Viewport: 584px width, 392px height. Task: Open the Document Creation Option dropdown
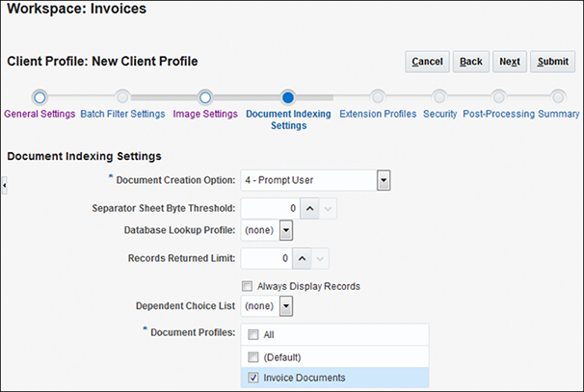pos(383,180)
